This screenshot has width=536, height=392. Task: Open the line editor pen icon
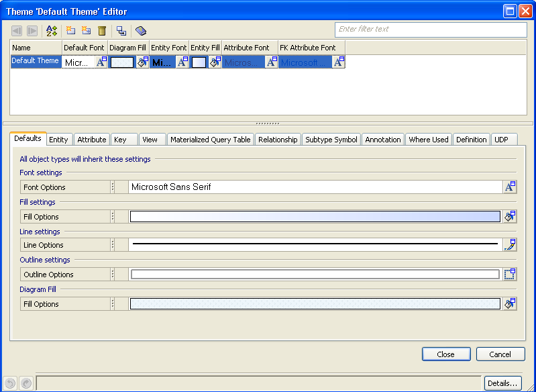pos(510,245)
